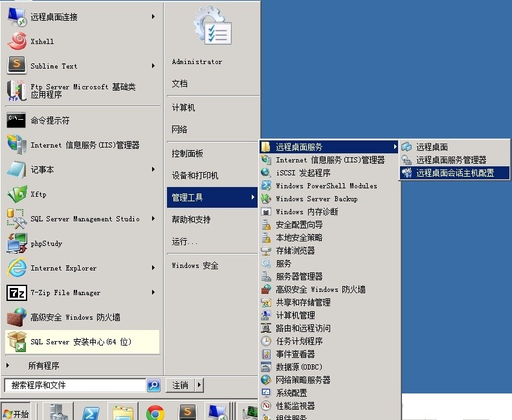This screenshot has width=512, height=420.
Task: Launch Internet Explorer icon
Action: click(17, 268)
